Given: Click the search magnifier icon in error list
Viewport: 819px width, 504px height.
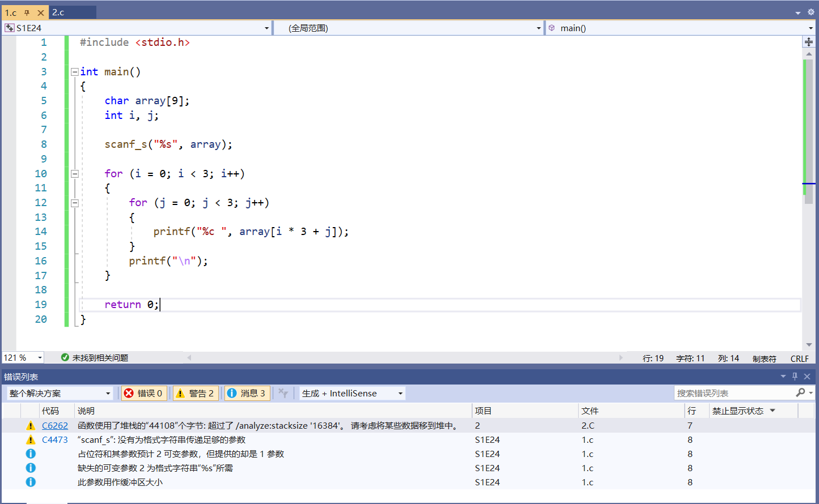Looking at the screenshot, I should click(801, 392).
